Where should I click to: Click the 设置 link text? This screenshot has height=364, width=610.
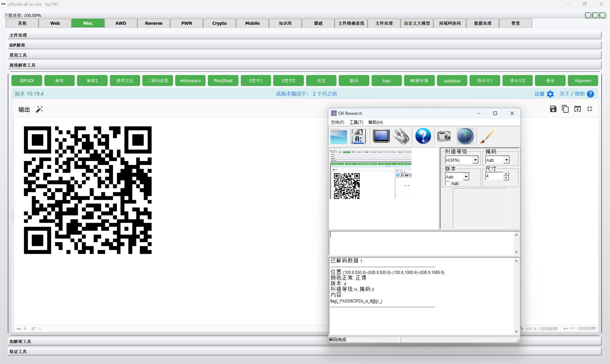click(539, 94)
